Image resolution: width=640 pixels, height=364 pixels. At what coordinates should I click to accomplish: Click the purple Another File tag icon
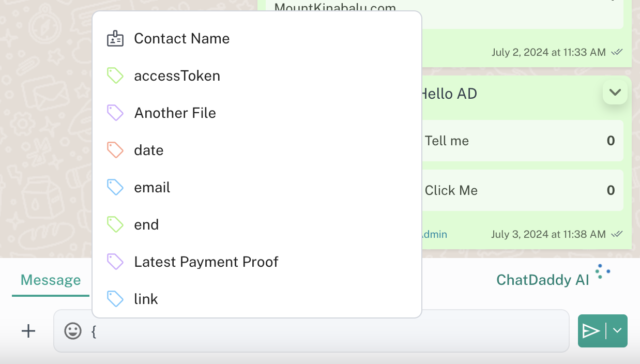[x=115, y=113]
